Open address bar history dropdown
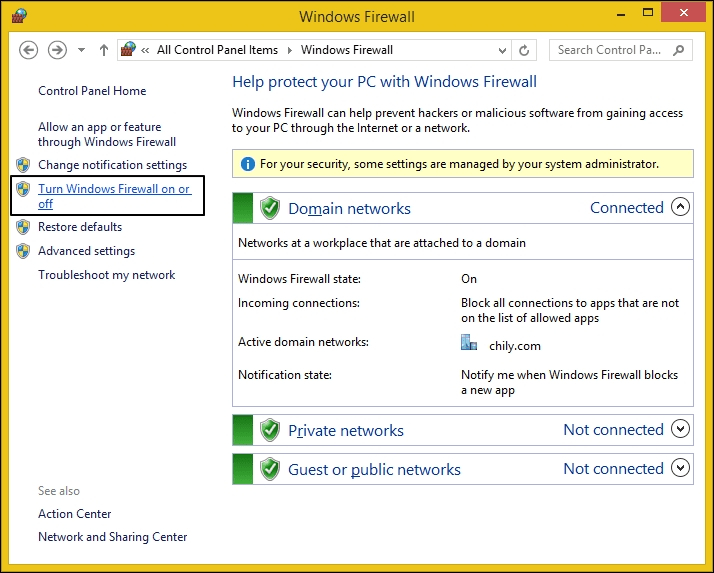 [502, 50]
